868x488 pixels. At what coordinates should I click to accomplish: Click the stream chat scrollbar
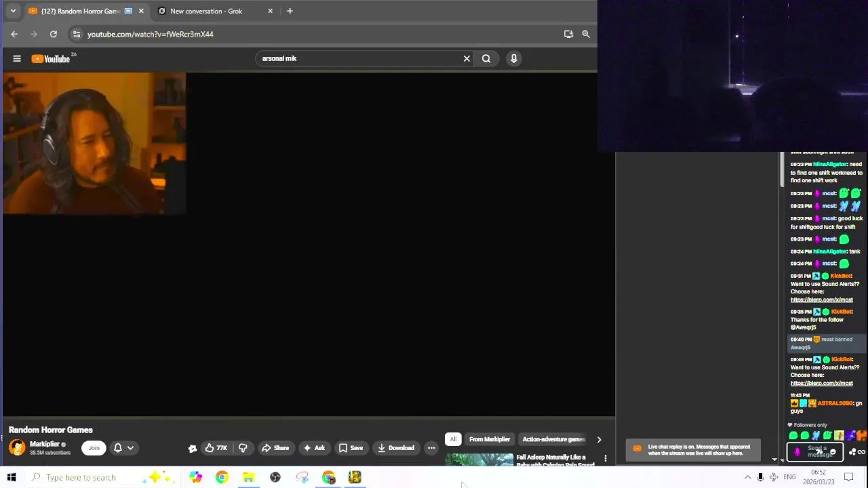782,169
